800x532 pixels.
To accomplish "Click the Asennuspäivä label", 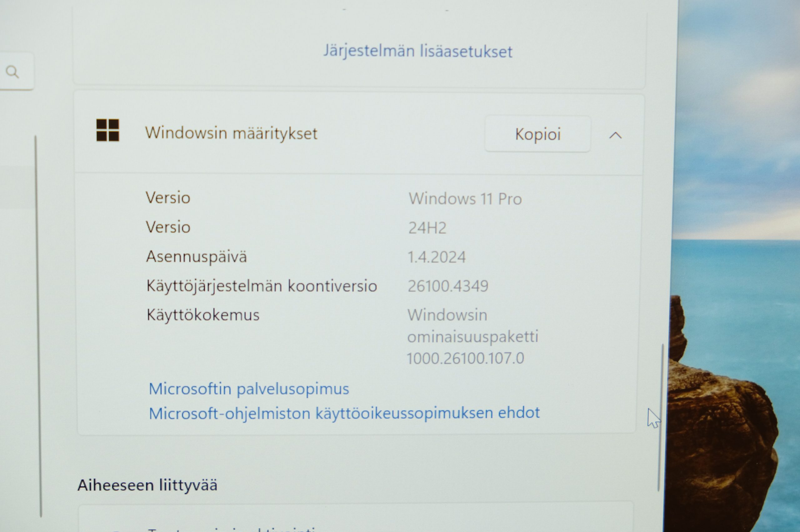I will pyautogui.click(x=196, y=257).
